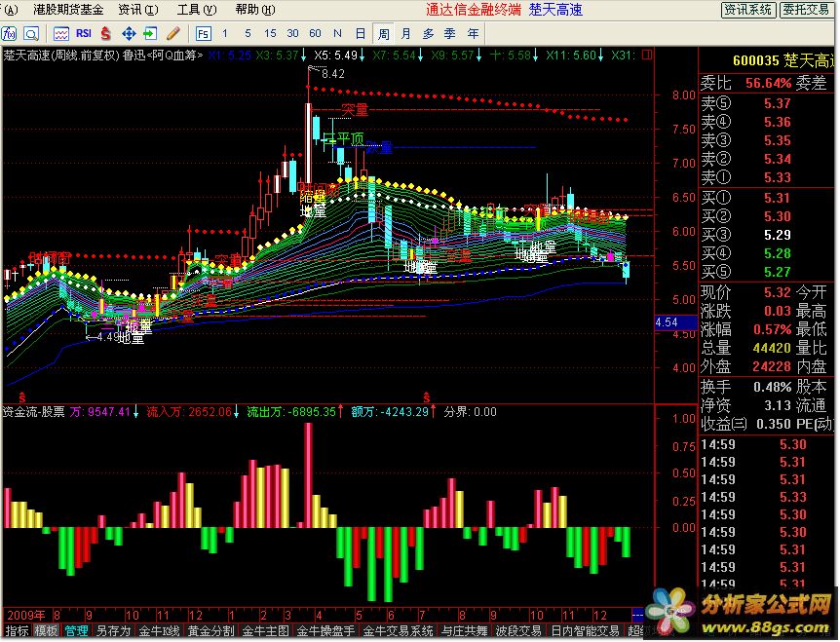This screenshot has height=642, width=840.
Task: Switch to 波段交易 template tab
Action: (518, 630)
